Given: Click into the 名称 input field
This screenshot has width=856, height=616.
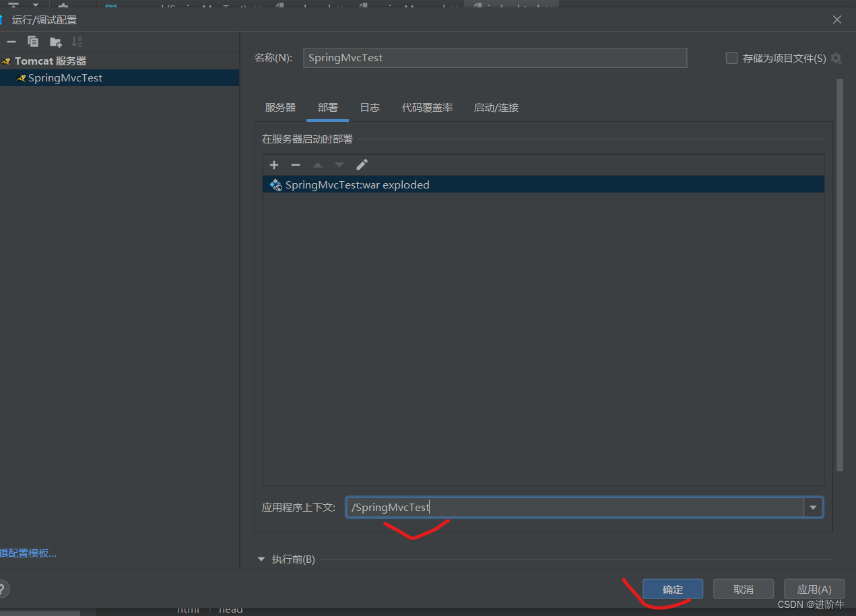Looking at the screenshot, I should [494, 58].
